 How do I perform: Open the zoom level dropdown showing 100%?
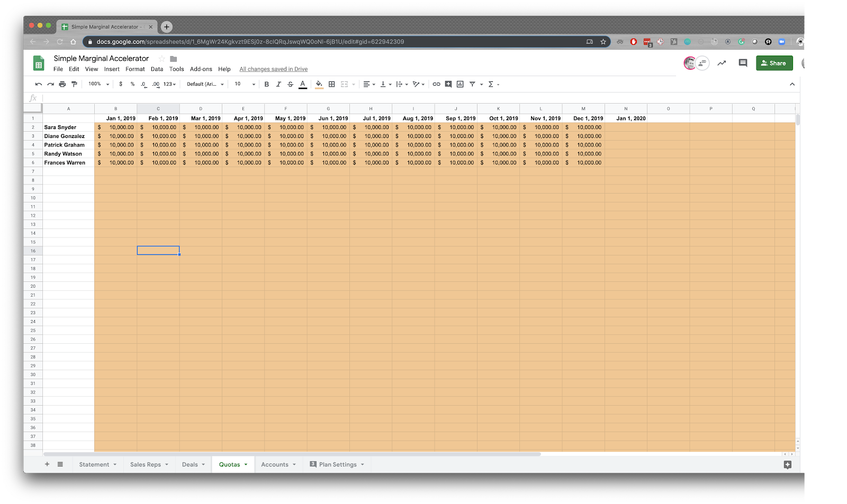click(97, 84)
